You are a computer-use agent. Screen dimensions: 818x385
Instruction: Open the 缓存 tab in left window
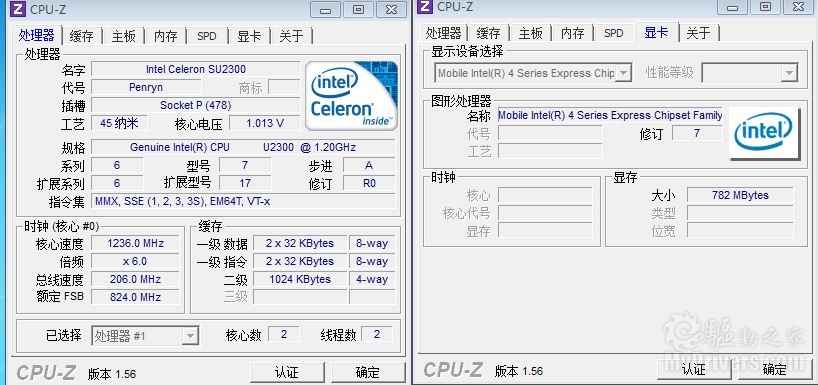click(x=81, y=36)
